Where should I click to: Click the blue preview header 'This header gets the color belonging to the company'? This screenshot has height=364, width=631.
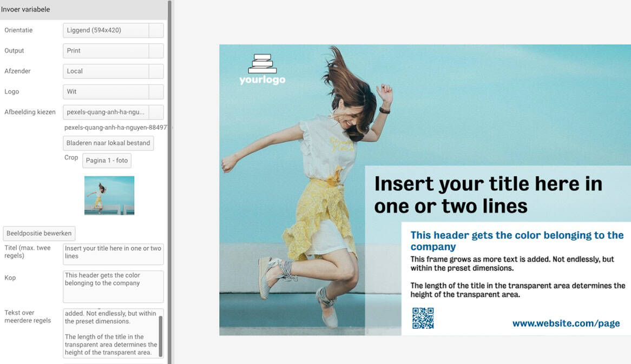517,241
